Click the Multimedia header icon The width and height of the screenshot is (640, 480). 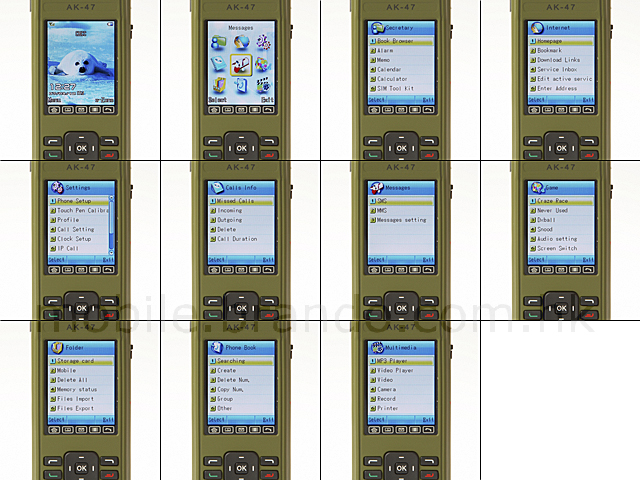[x=376, y=348]
